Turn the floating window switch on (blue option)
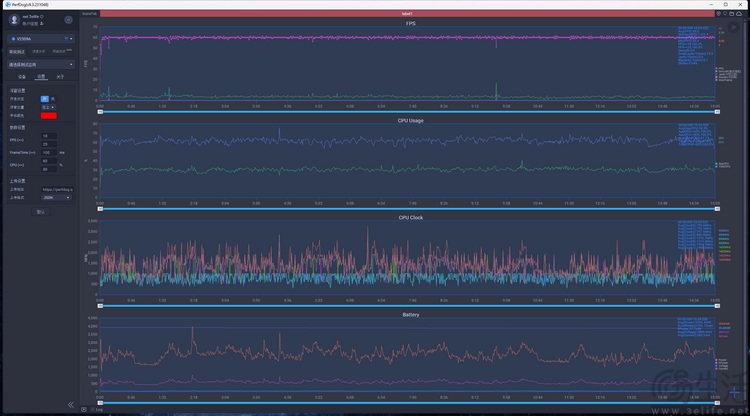This screenshot has height=416, width=750. click(44, 99)
